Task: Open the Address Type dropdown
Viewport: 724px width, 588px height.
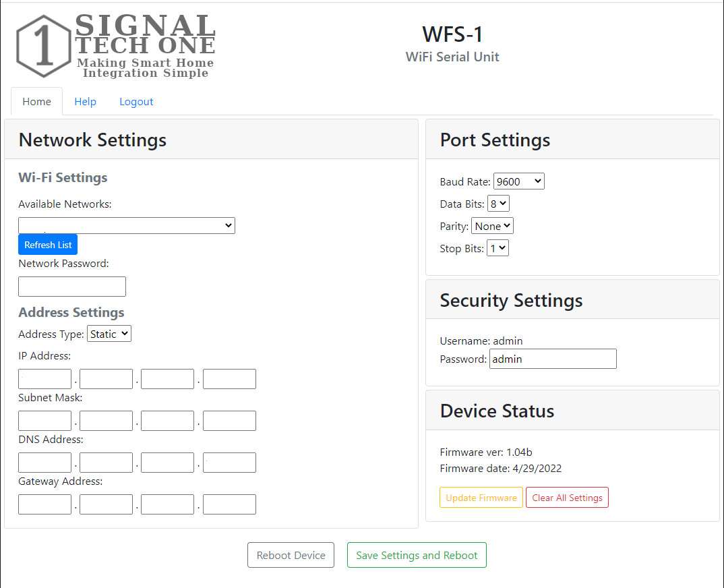Action: pos(109,333)
